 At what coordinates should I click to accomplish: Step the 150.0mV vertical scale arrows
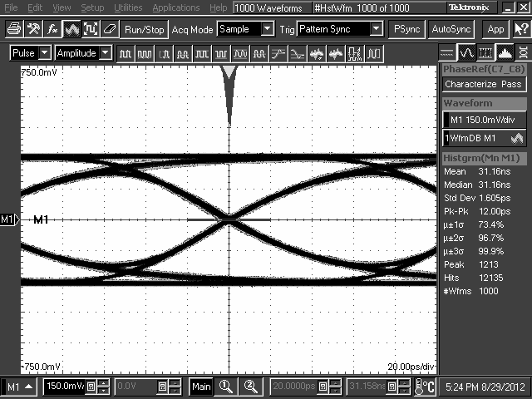pos(103,387)
